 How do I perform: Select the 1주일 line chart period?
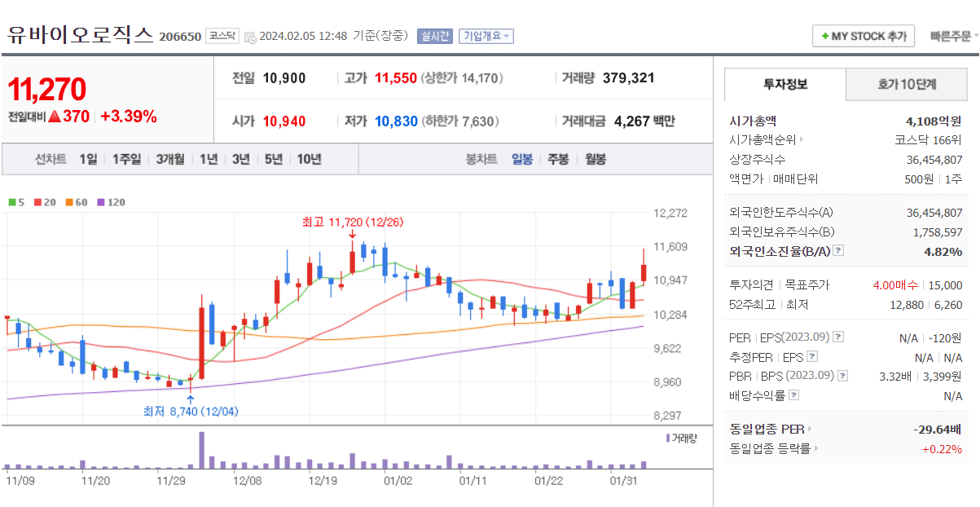[126, 159]
